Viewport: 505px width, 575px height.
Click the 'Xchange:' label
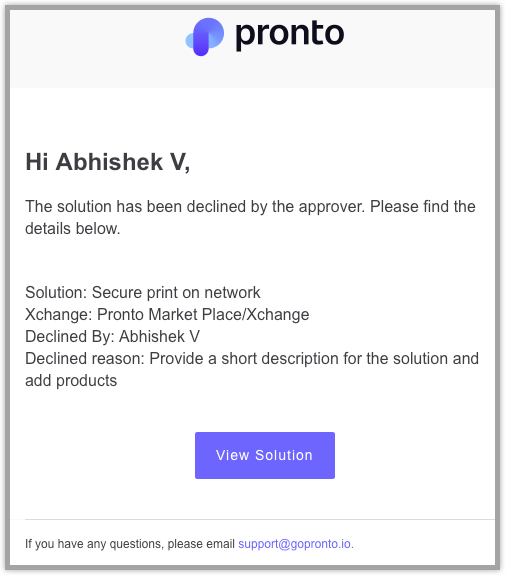pyautogui.click(x=59, y=314)
